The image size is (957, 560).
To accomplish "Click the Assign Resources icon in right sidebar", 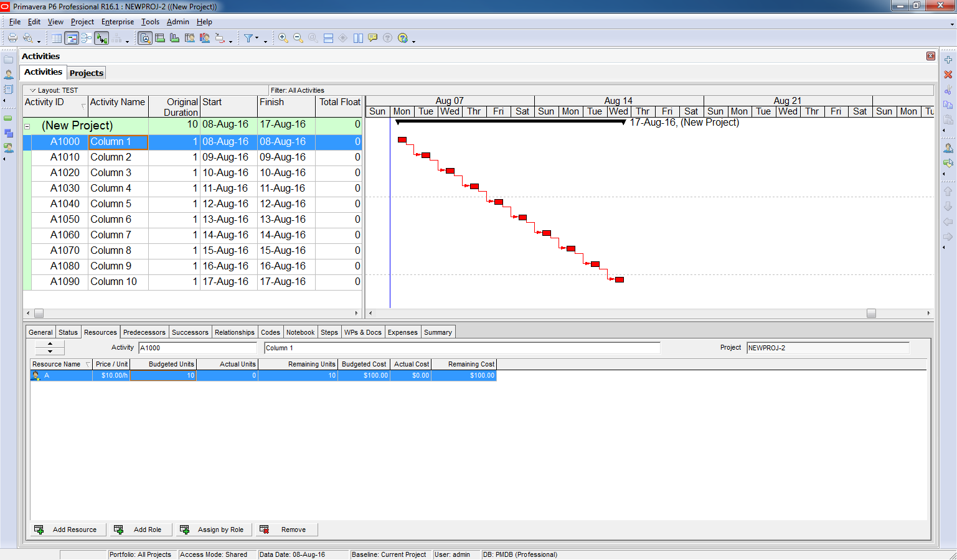I will click(948, 148).
